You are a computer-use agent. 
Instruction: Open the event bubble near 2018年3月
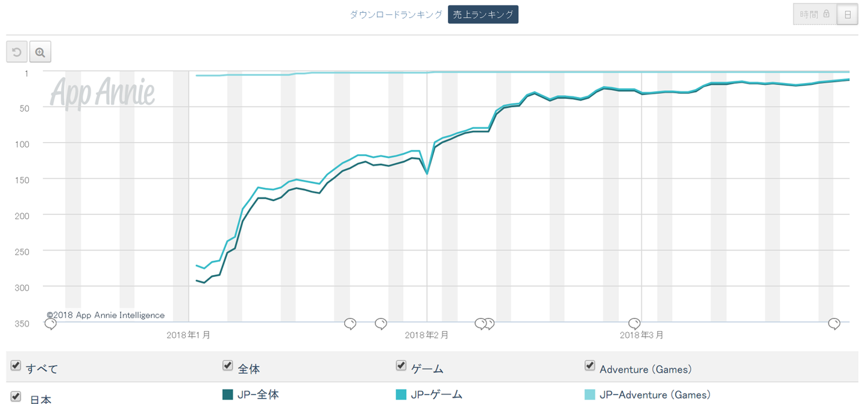(635, 325)
